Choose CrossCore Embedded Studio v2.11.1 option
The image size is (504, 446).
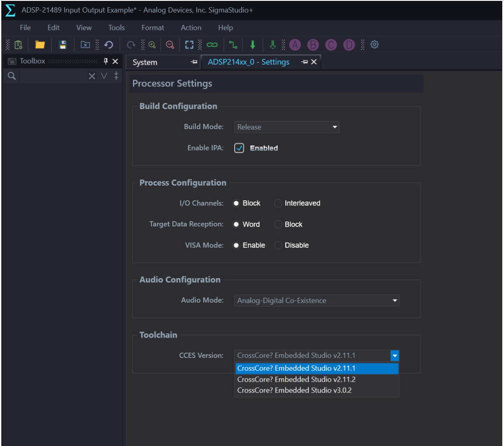[317, 369]
